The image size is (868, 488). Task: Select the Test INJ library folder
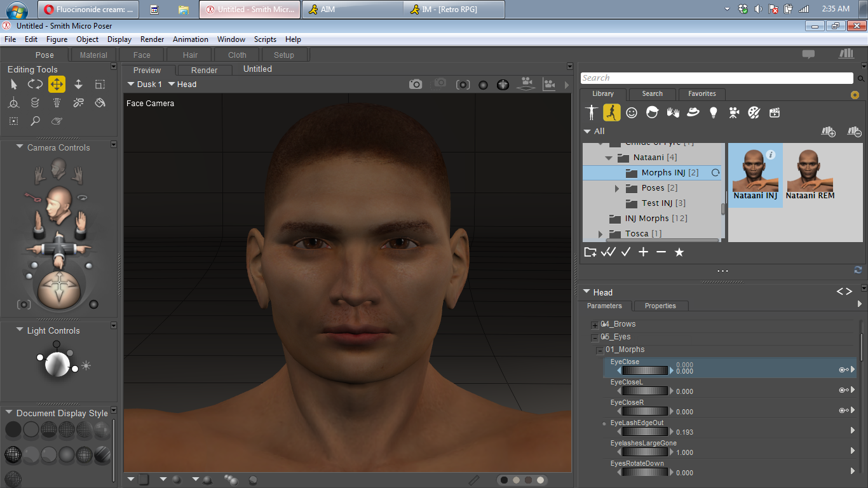pyautogui.click(x=663, y=203)
